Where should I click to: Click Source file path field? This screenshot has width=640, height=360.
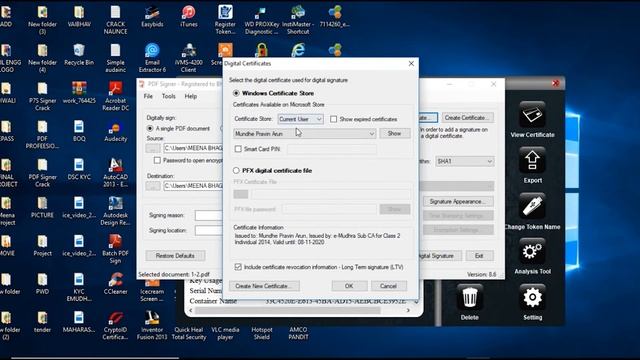coord(193,148)
